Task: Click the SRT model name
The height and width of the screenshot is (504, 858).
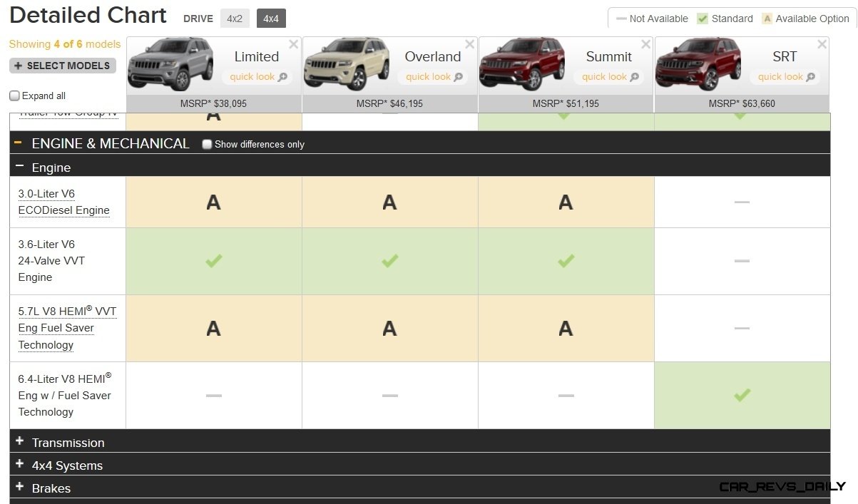Action: click(x=785, y=56)
